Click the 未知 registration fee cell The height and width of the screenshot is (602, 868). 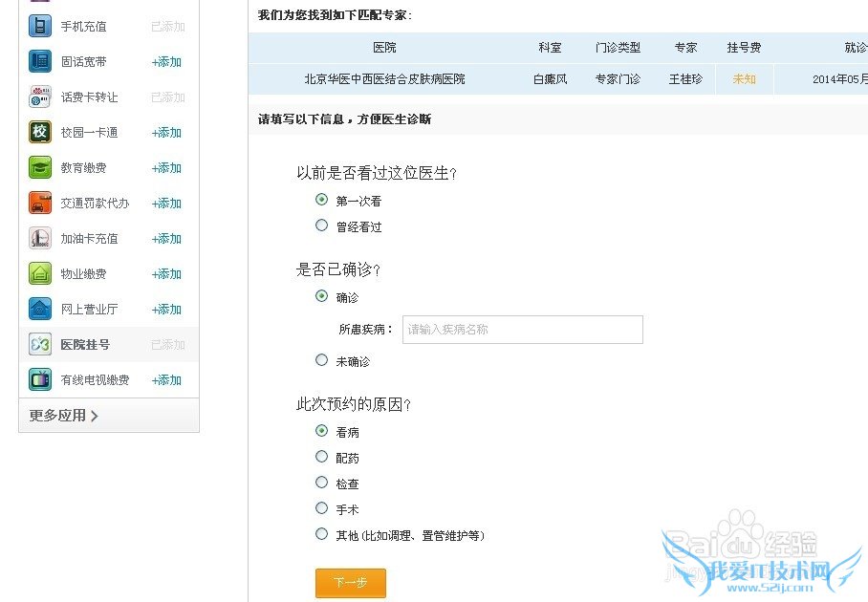[744, 79]
